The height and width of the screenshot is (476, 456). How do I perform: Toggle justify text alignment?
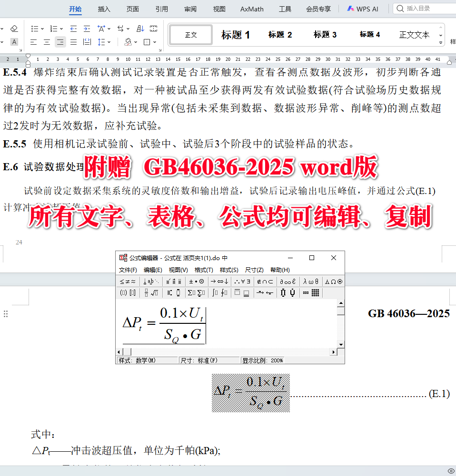74,42
